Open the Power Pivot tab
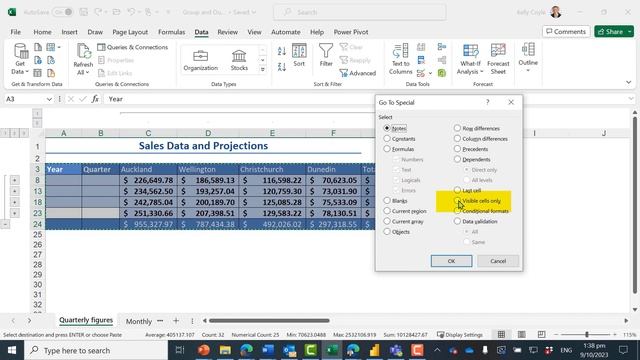This screenshot has width=640, height=360. click(351, 32)
